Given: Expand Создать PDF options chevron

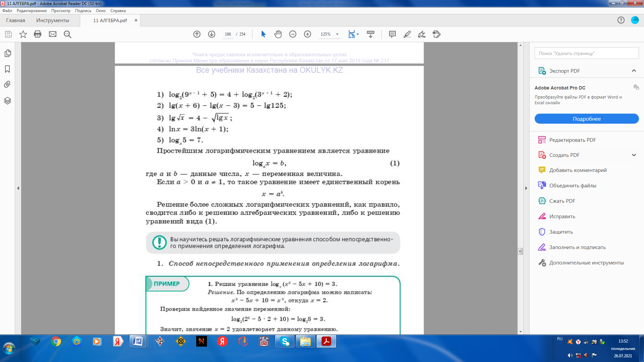Looking at the screenshot, I should [x=634, y=155].
